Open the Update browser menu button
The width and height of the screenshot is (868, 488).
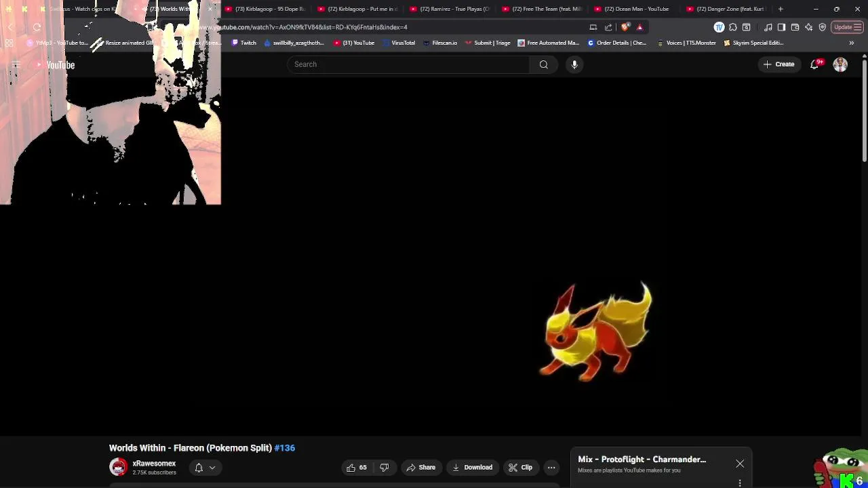pos(848,27)
